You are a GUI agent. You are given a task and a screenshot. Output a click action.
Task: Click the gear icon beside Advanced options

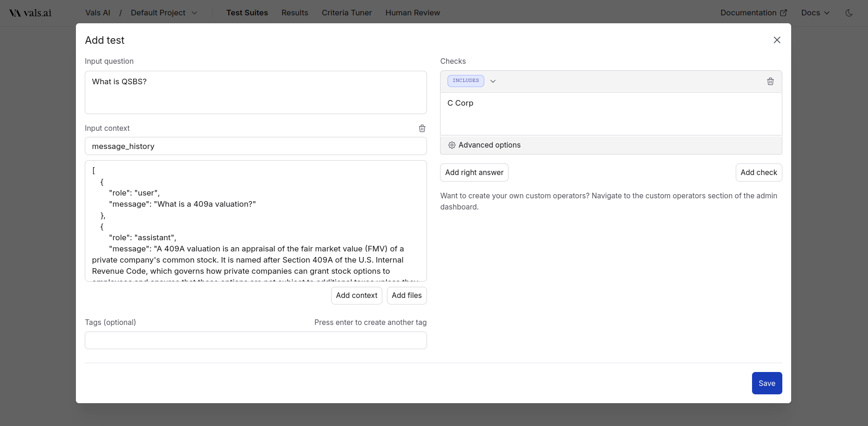(x=452, y=145)
